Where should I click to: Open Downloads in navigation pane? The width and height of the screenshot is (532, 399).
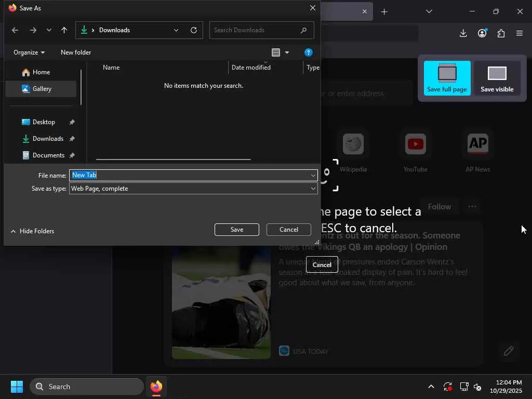47,139
